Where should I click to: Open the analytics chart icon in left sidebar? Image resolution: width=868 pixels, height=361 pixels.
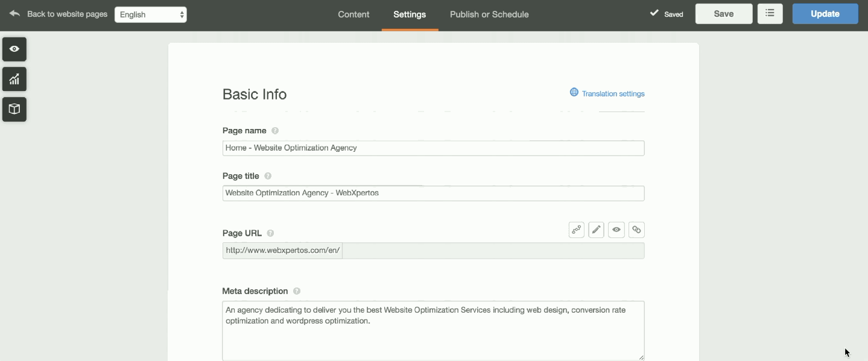[x=14, y=79]
